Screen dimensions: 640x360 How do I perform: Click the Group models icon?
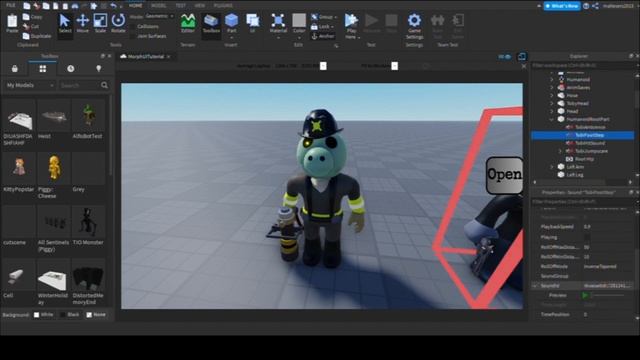click(x=314, y=17)
